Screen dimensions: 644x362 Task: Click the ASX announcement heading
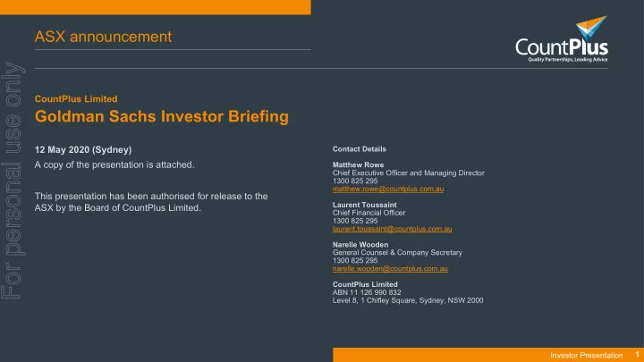tap(103, 37)
